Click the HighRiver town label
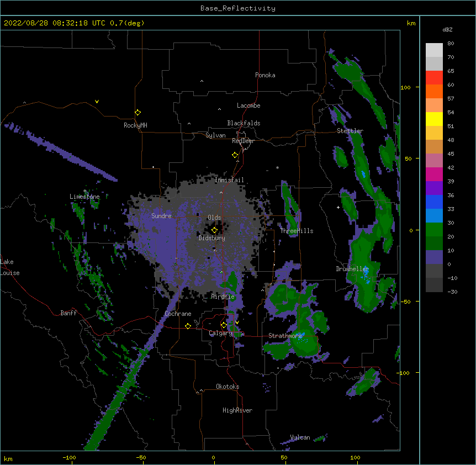The height and width of the screenshot is (465, 476). point(237,410)
